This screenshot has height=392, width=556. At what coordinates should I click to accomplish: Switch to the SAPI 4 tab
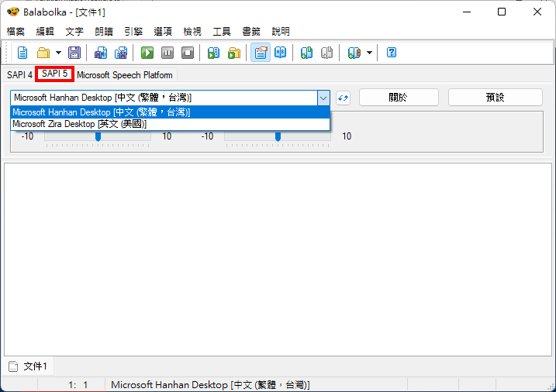pyautogui.click(x=20, y=75)
